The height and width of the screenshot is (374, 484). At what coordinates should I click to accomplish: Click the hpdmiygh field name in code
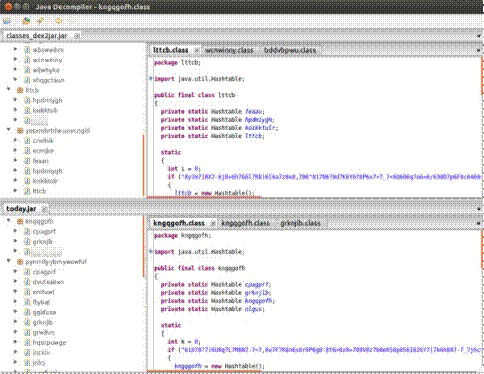[259, 120]
